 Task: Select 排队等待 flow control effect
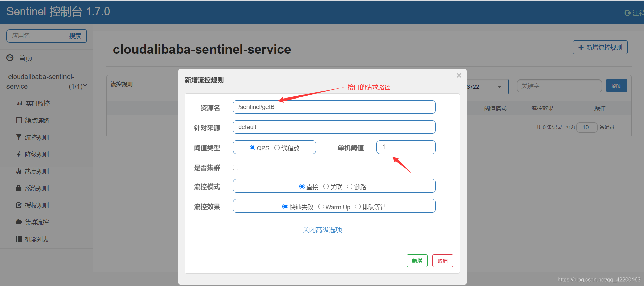(x=358, y=207)
